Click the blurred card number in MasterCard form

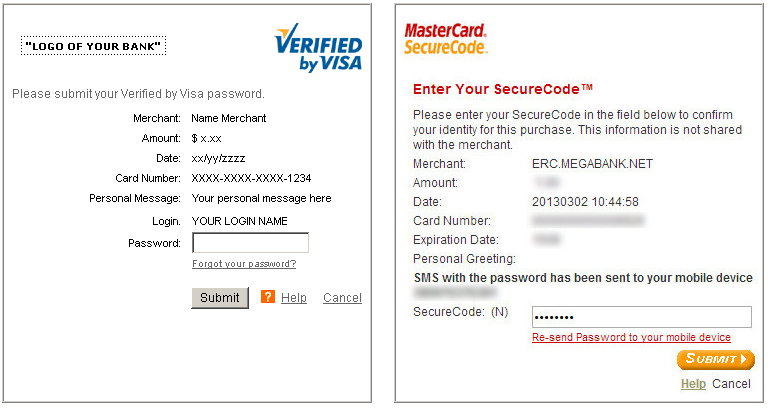(x=588, y=220)
